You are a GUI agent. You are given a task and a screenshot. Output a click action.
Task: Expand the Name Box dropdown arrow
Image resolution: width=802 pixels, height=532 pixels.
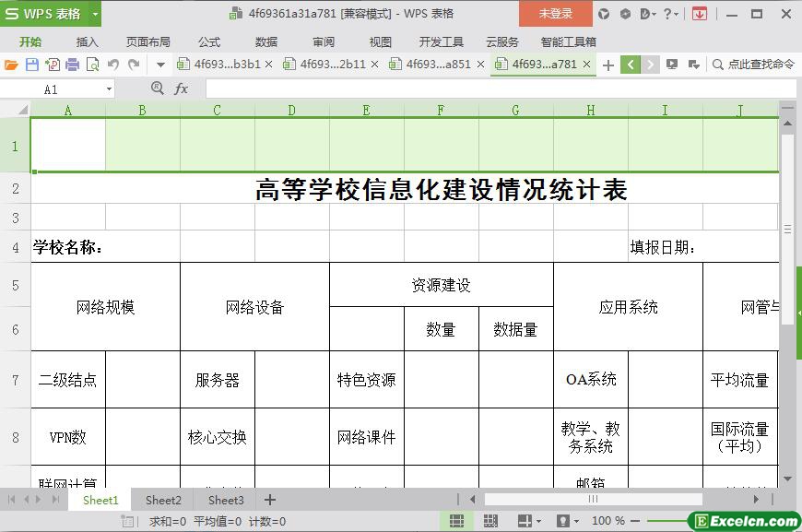[x=109, y=89]
